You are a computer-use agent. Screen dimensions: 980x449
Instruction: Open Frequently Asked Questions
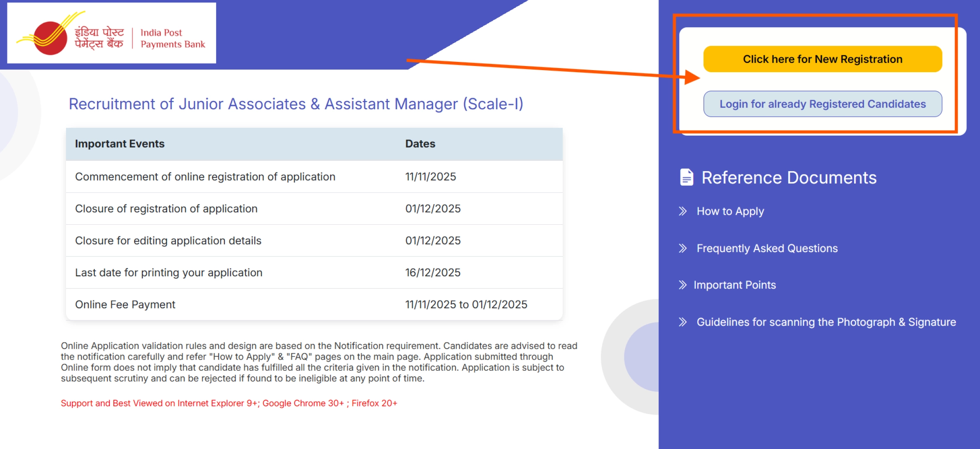[x=767, y=249]
